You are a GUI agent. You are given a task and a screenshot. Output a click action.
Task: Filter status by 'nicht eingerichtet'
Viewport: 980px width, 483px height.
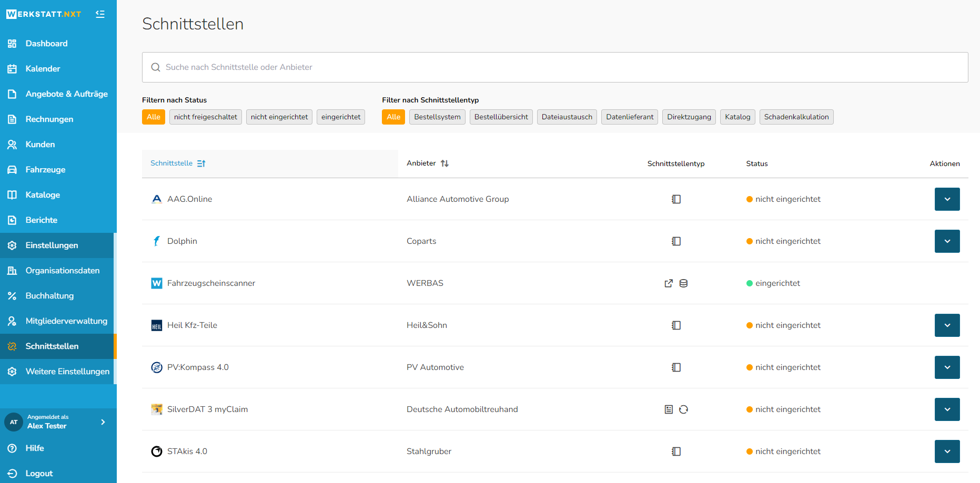[279, 117]
